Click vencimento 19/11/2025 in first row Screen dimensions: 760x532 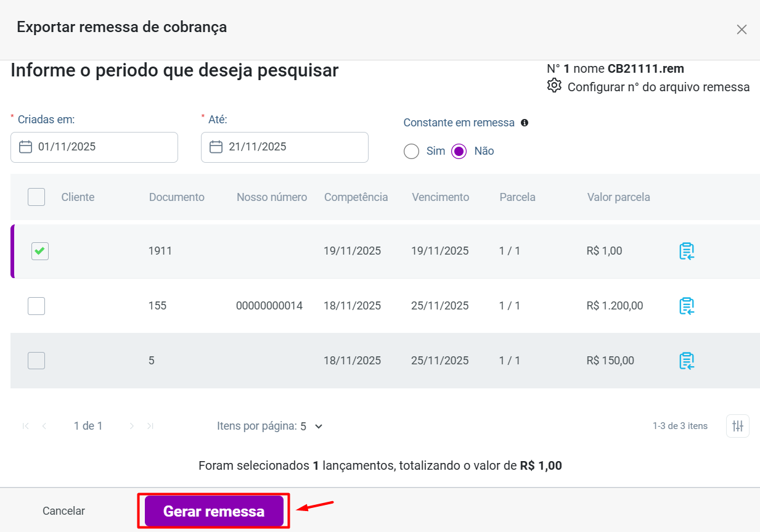pyautogui.click(x=440, y=251)
